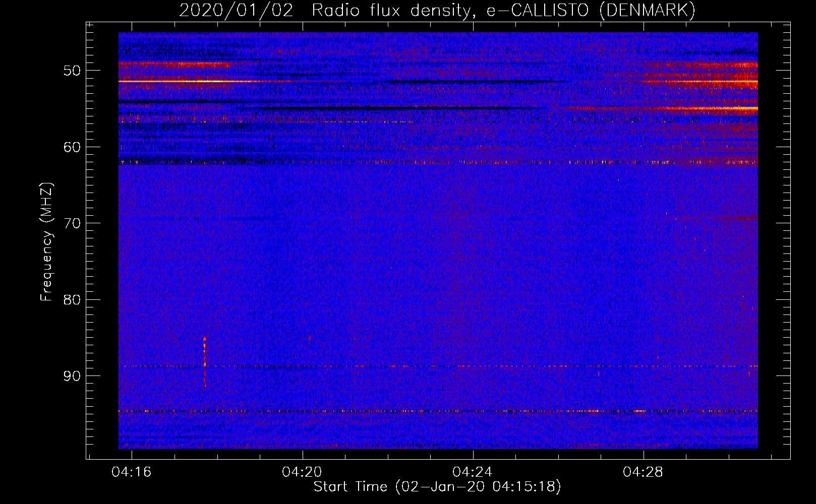Click the 'e-CALLISTO (DENMARK)' title text
Screen dimensions: 816x504
click(591, 10)
